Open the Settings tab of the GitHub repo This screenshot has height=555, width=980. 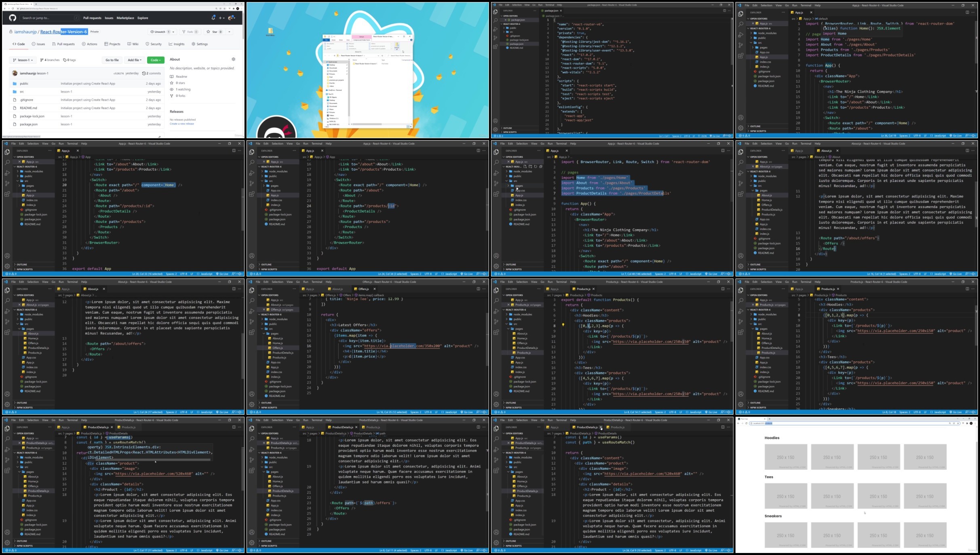point(200,44)
